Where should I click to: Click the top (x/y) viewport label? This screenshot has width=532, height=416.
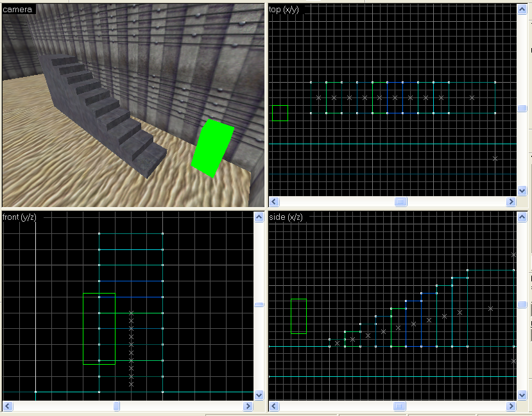click(284, 10)
